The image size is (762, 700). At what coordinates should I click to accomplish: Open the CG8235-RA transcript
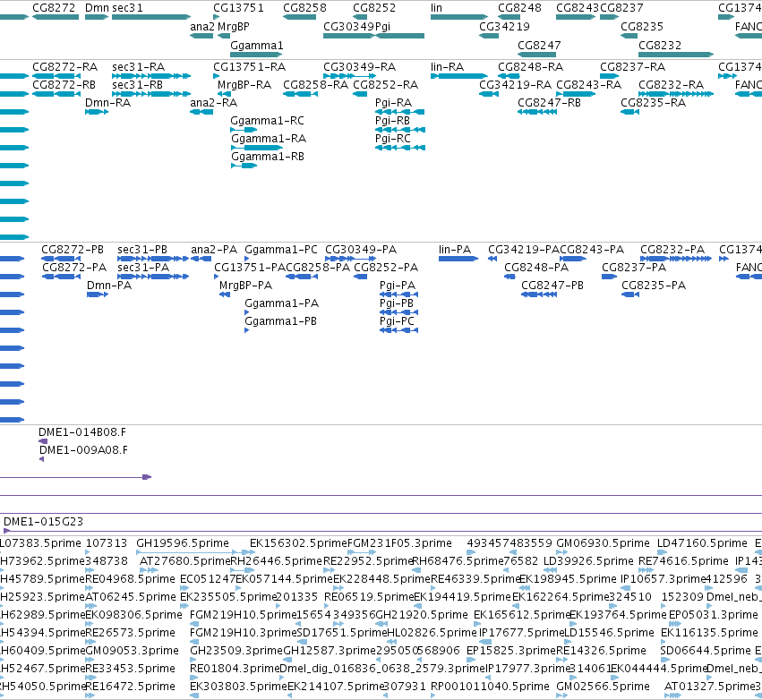point(629,112)
